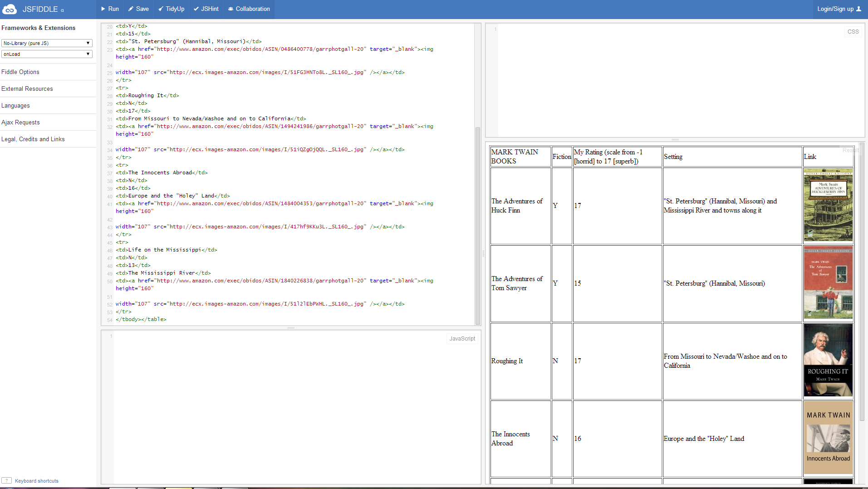Open Collaboration feature
Screen dimensions: 868x489
pyautogui.click(x=249, y=9)
